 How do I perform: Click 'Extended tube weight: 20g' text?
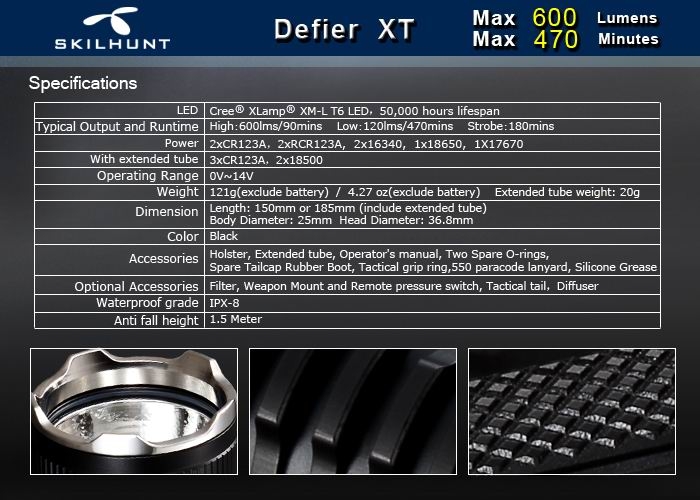coord(567,192)
